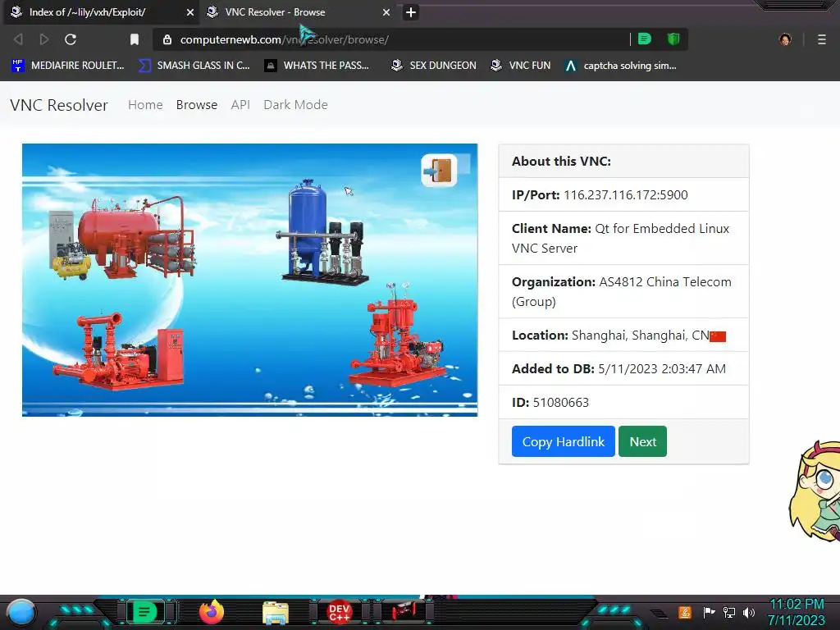This screenshot has height=630, width=840.
Task: Open the VNC screenshot of pump equipment
Action: [x=249, y=280]
